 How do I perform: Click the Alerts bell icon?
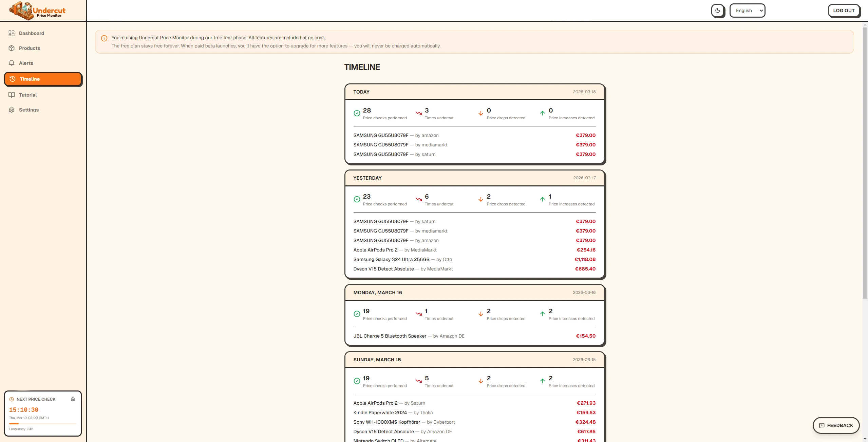click(x=12, y=63)
